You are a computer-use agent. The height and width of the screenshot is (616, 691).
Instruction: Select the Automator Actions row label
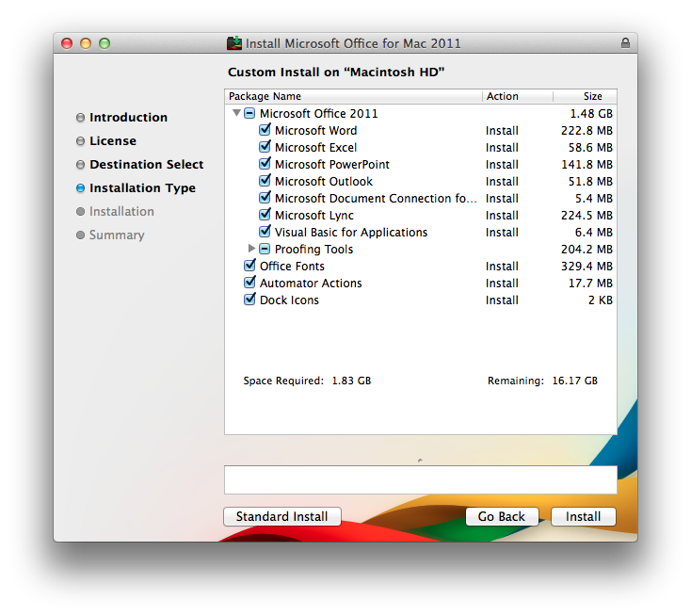click(311, 284)
